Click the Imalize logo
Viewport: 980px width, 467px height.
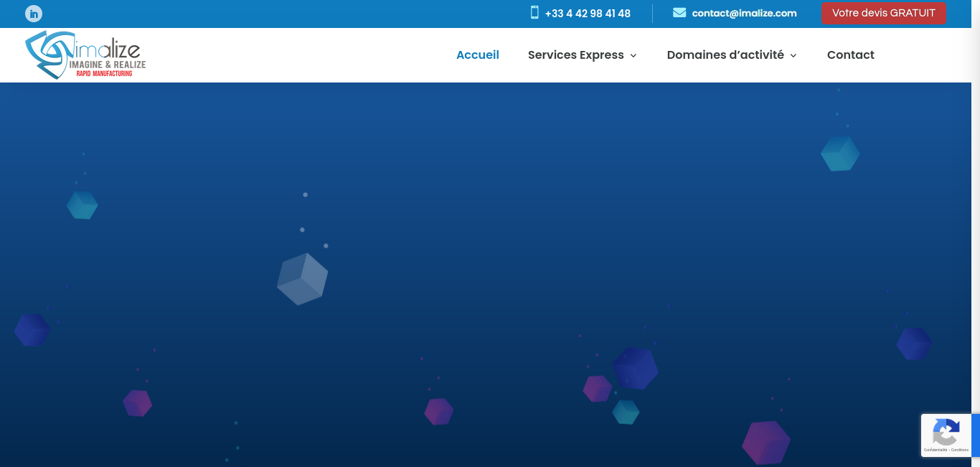pyautogui.click(x=85, y=55)
